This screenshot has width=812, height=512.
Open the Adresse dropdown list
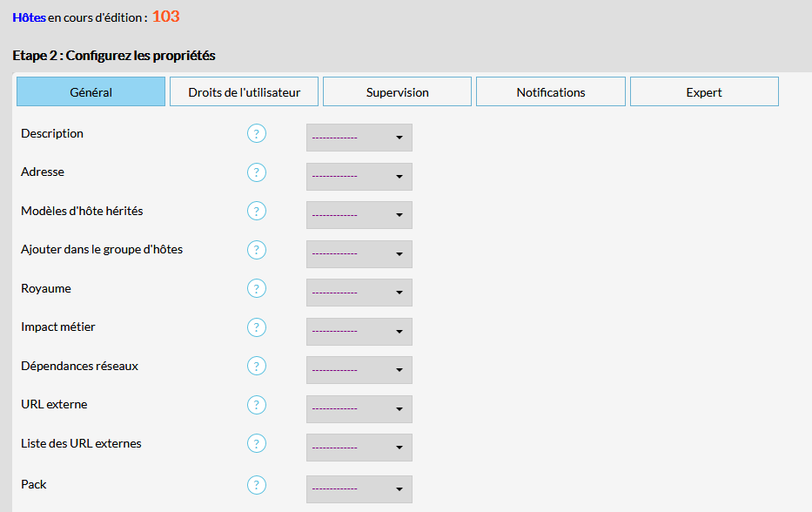point(359,177)
